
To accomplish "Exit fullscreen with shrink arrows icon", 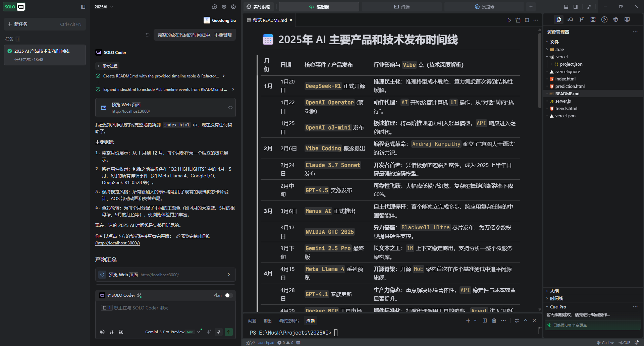I will coord(589,7).
